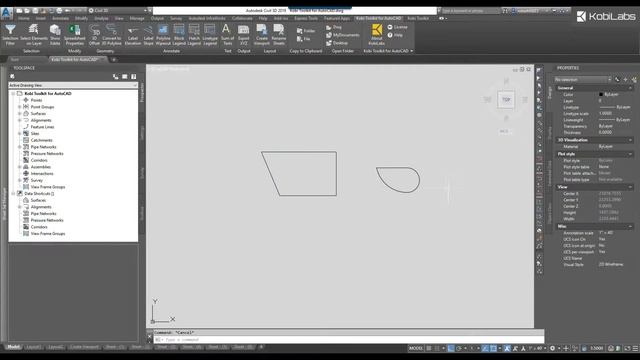This screenshot has width=640, height=360.
Task: Create a Hatch Legend
Action: tap(194, 34)
